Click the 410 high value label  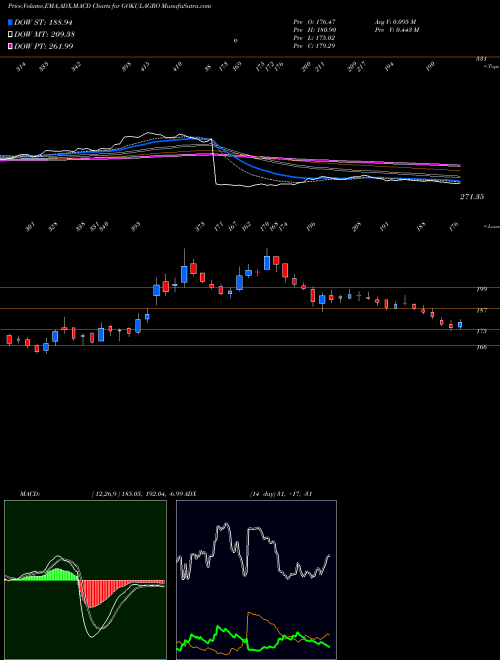[177, 67]
